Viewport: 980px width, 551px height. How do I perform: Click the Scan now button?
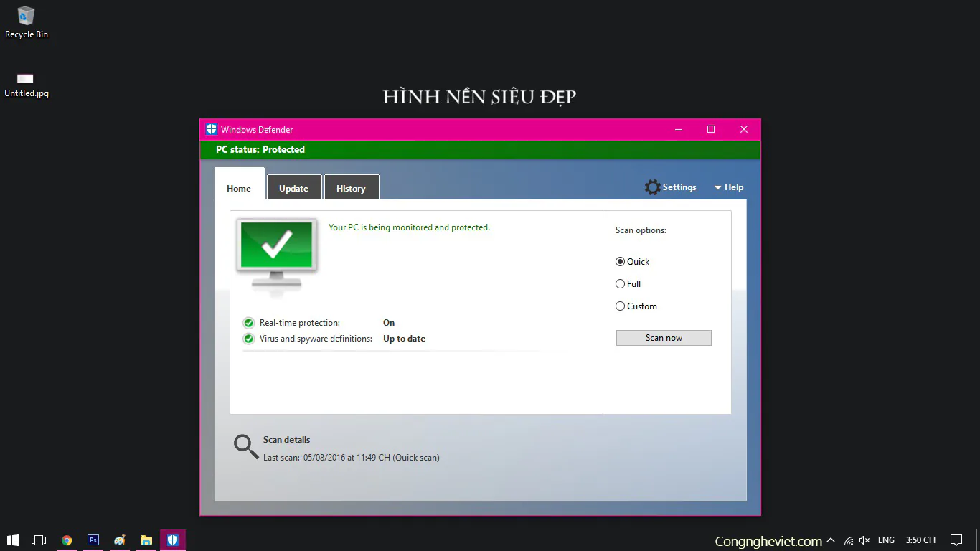click(664, 338)
